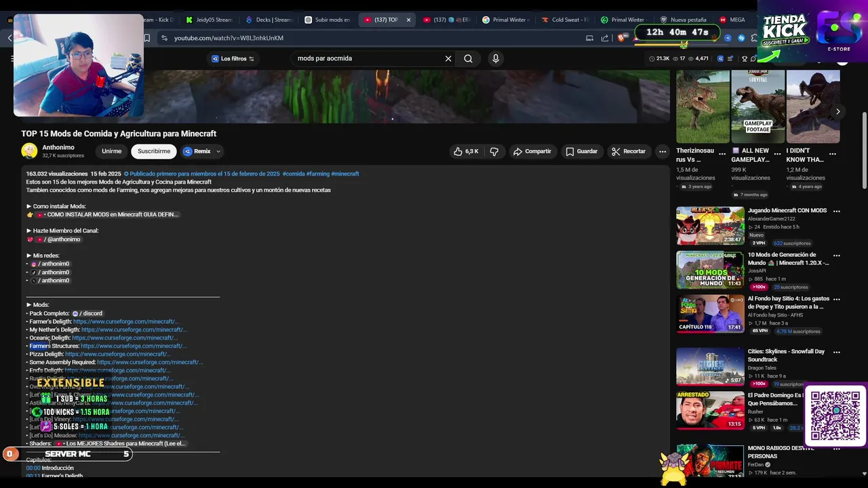Open the Brave shields icon in address bar

(x=621, y=38)
